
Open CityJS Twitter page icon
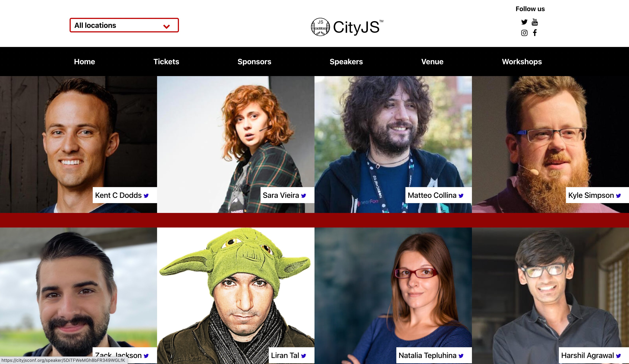click(524, 22)
